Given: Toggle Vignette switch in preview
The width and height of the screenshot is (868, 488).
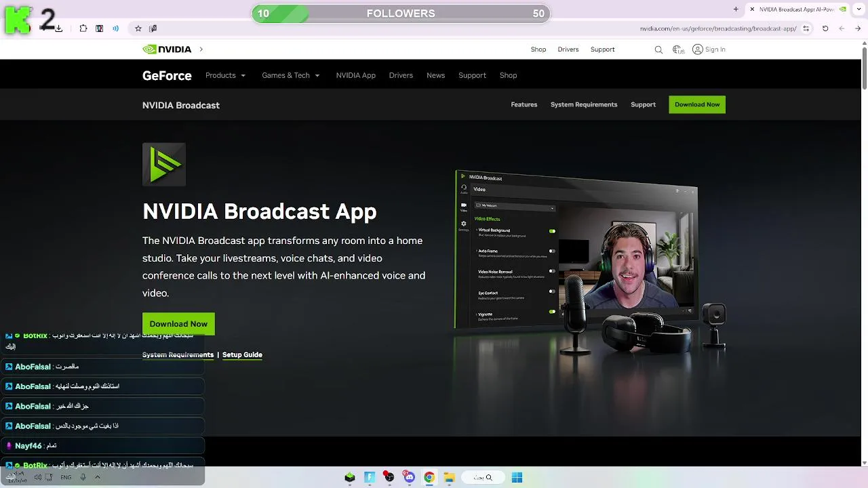Looking at the screenshot, I should click(552, 312).
